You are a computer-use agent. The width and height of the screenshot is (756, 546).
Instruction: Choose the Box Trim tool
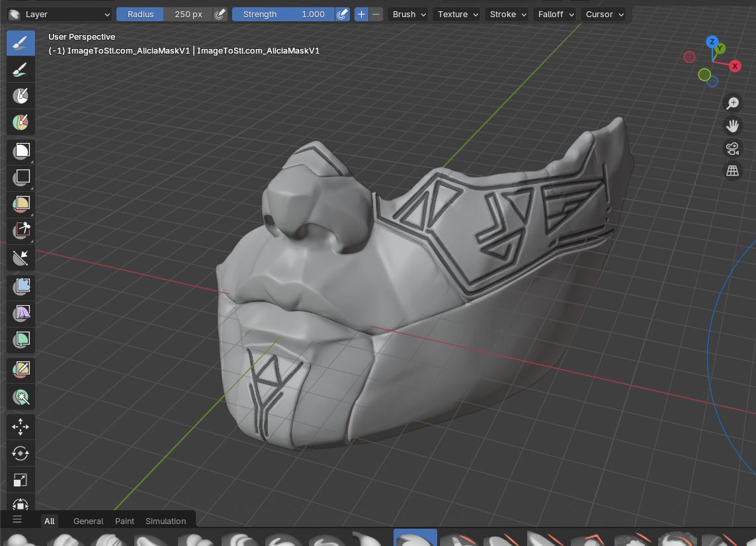click(21, 230)
